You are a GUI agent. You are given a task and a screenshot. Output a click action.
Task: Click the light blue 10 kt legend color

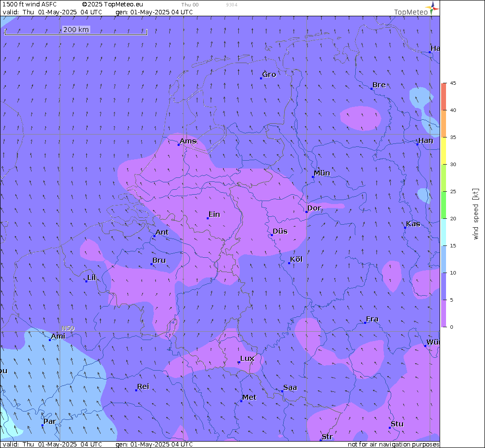444,259
